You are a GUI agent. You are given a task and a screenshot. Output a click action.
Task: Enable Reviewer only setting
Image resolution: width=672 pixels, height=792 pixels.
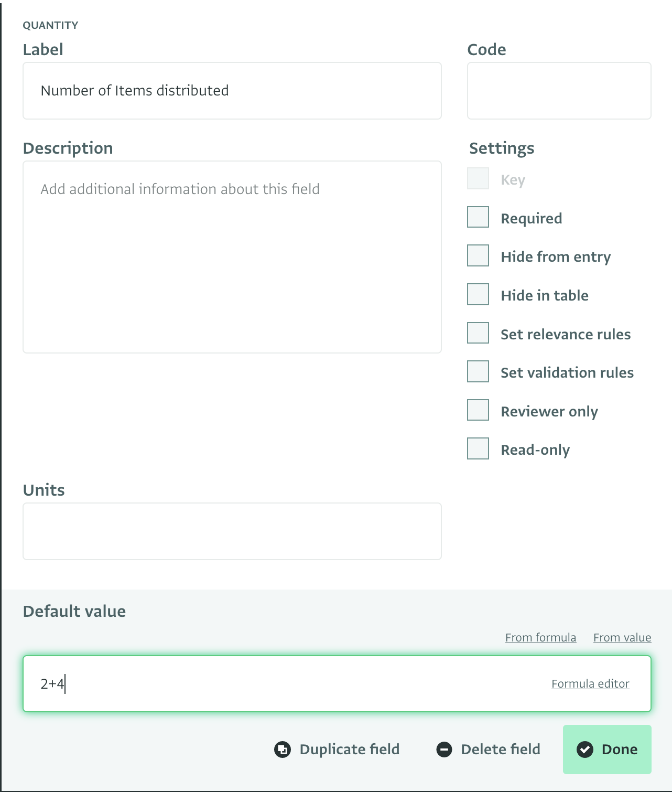(x=477, y=410)
